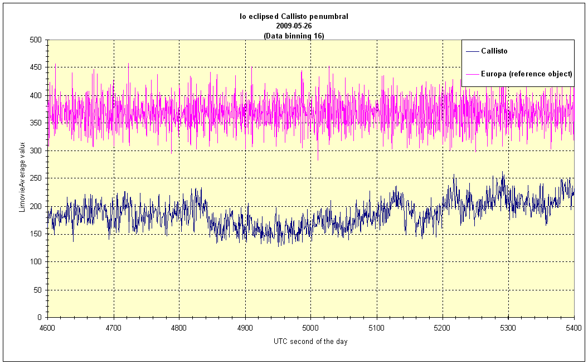588x364 pixels.
Task: Click x-axis label 5100
Action: tap(377, 328)
